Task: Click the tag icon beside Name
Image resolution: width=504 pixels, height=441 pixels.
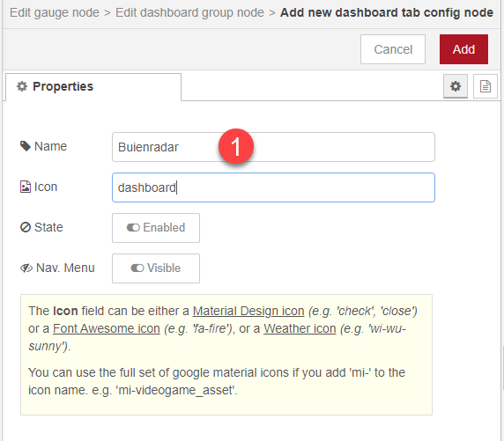Action: (26, 146)
